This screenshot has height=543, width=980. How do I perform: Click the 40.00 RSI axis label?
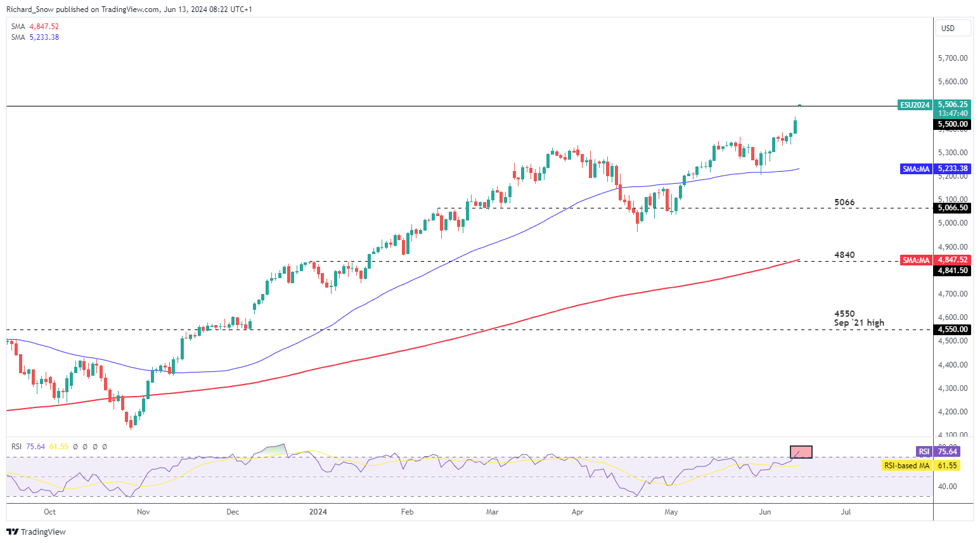point(947,487)
